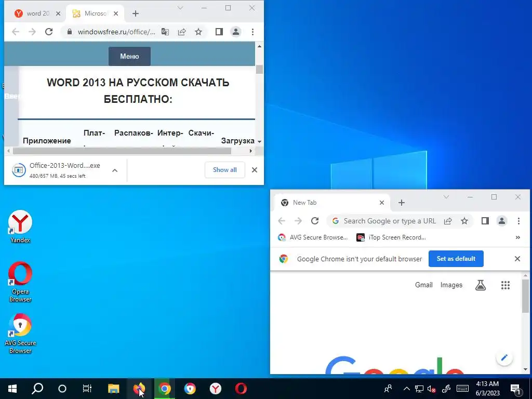532x399 pixels.
Task: Open the AVG Secure Browser bookmark
Action: click(313, 237)
